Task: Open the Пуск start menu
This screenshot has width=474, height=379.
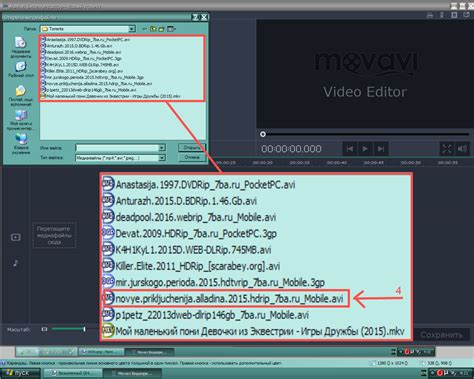Action: pyautogui.click(x=20, y=373)
